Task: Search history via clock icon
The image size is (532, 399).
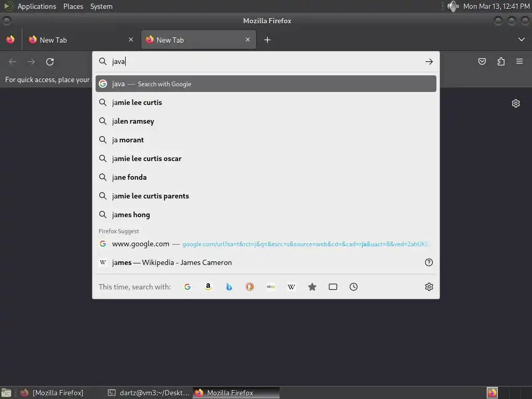Action: click(x=353, y=287)
